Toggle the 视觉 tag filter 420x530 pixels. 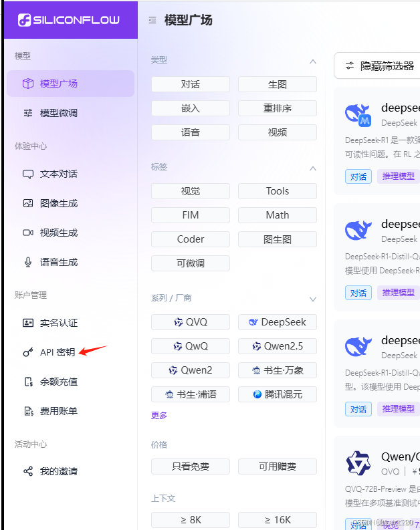pyautogui.click(x=191, y=191)
